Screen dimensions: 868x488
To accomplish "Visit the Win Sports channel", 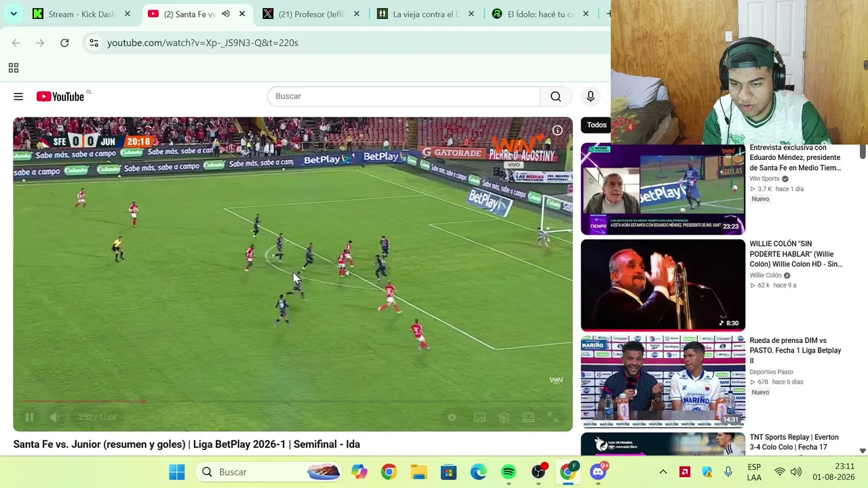I will [764, 179].
